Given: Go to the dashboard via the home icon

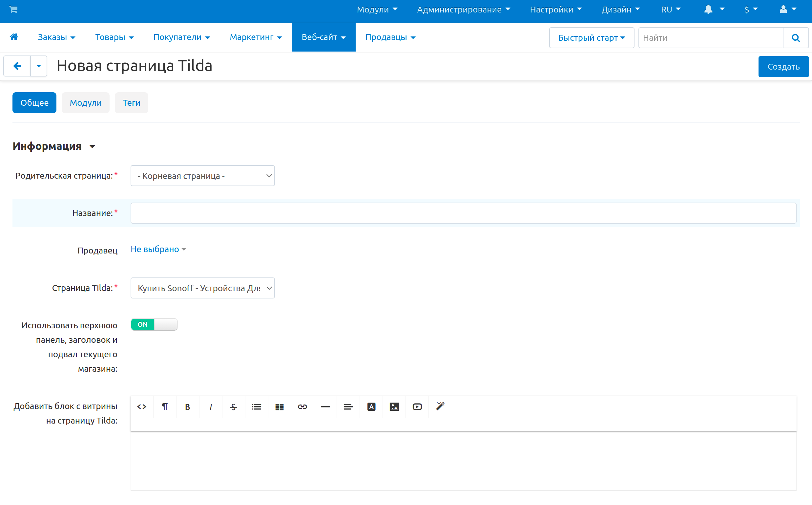Looking at the screenshot, I should point(14,37).
